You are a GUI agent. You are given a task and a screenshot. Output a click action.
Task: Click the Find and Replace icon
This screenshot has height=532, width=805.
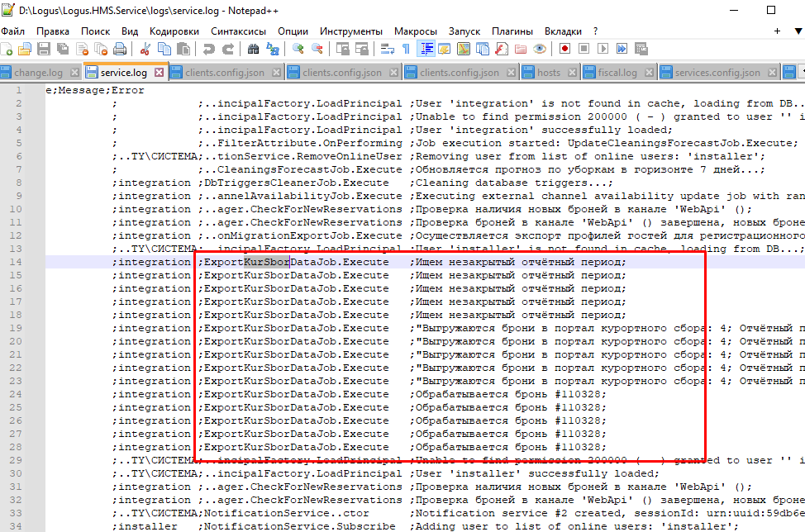[272, 49]
